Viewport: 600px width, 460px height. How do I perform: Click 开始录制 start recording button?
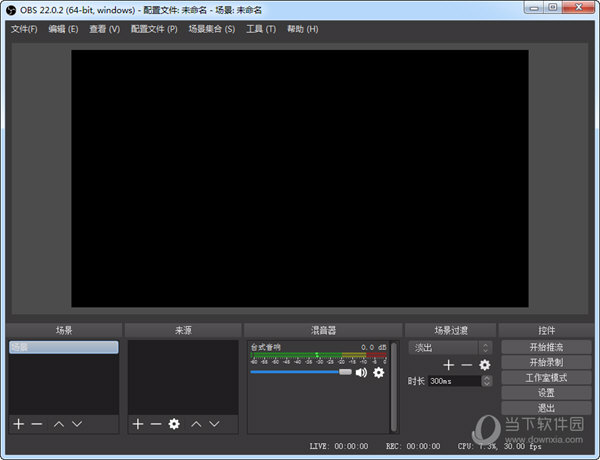546,362
